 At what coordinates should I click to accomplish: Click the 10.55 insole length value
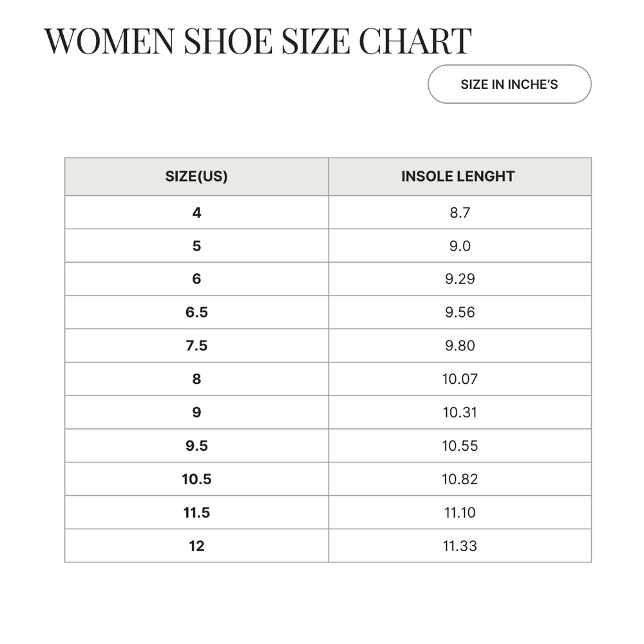460,446
